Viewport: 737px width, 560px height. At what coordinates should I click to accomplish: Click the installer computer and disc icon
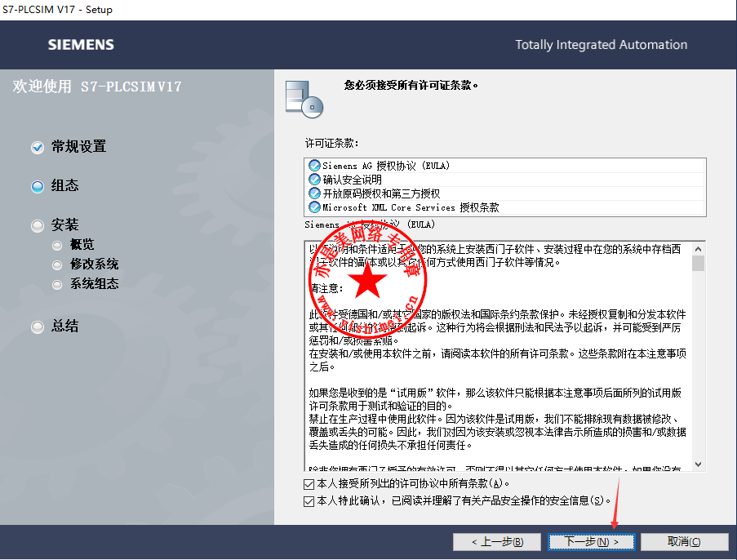coord(304,100)
